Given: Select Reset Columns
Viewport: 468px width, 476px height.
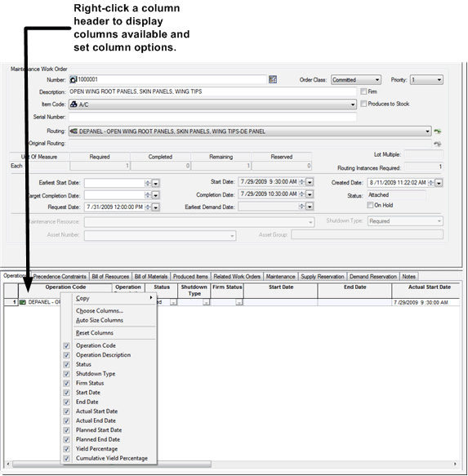Looking at the screenshot, I should coord(95,333).
